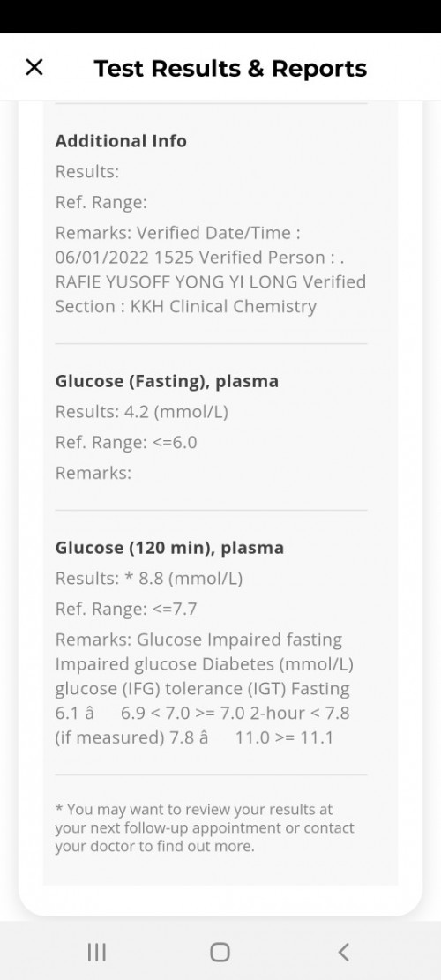
Task: Tap KKH Clinical Chemistry section text
Action: [223, 307]
